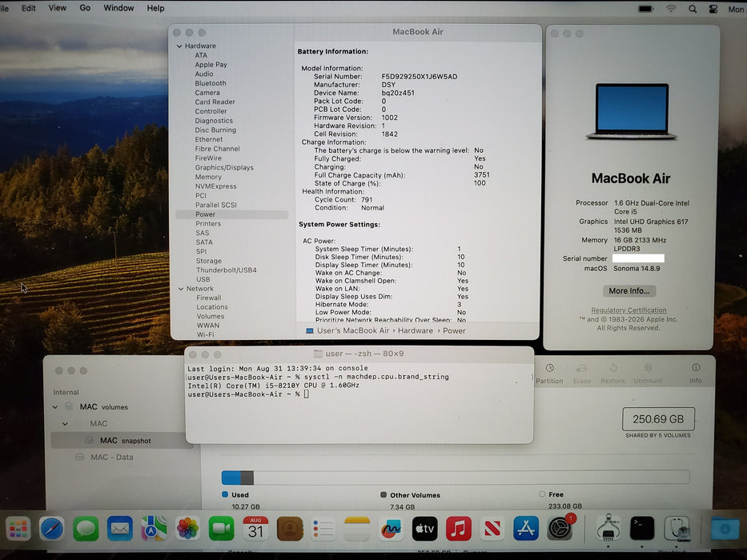Click the Erase tool in Disk Utility
Image resolution: width=747 pixels, height=560 pixels.
(582, 374)
